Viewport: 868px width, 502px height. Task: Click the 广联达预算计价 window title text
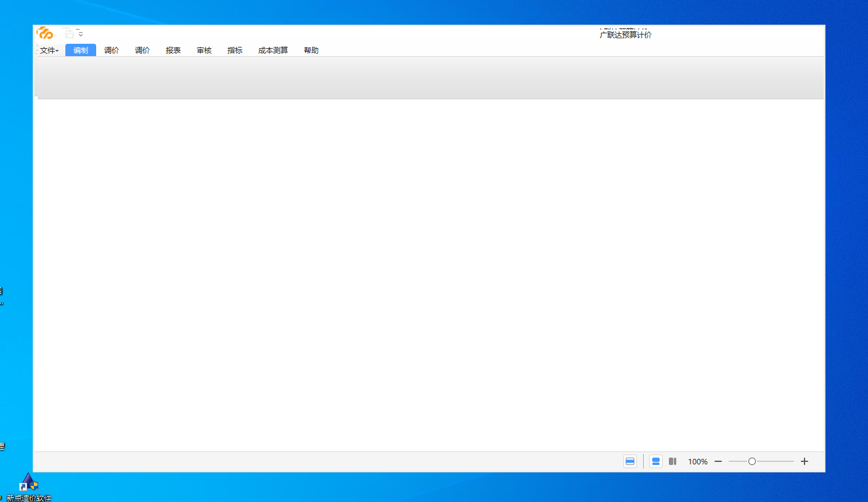coord(626,35)
